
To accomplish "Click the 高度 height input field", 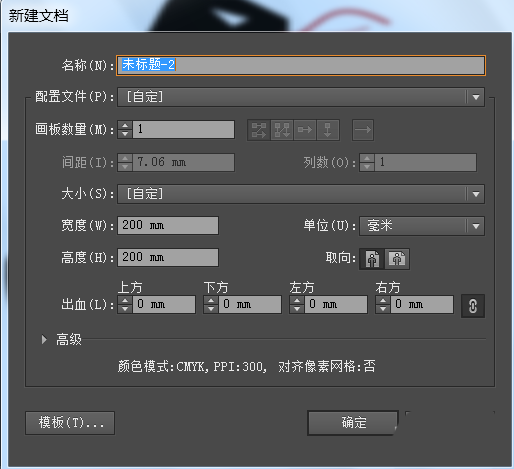I will (168, 257).
